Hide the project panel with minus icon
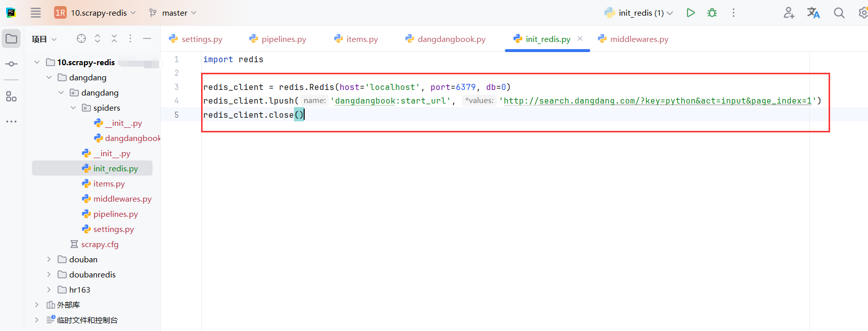This screenshot has width=868, height=331. (147, 38)
